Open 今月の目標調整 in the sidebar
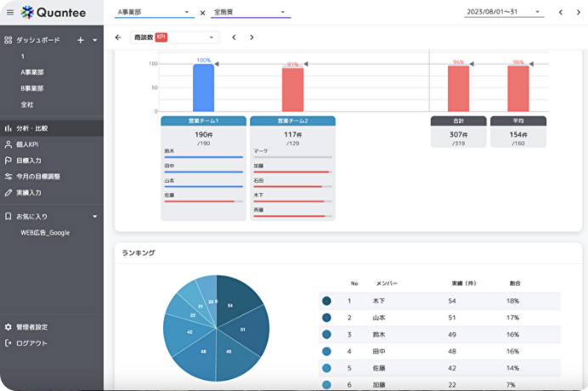The width and height of the screenshot is (588, 391). tap(38, 177)
